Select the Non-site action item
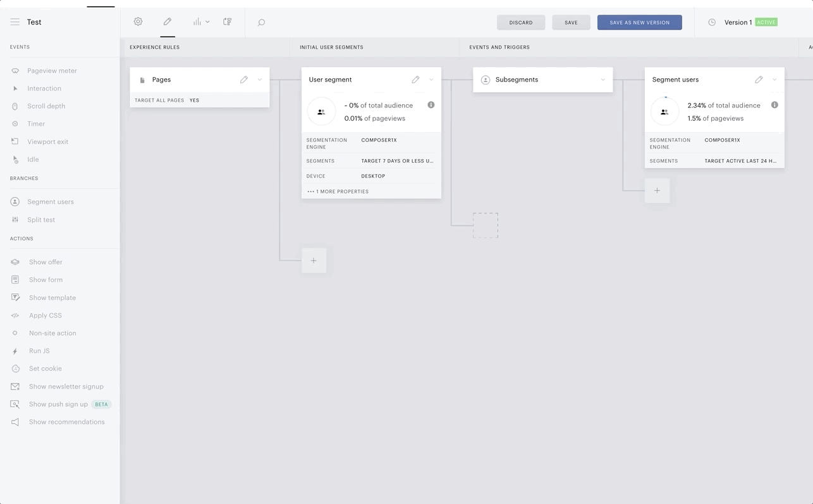Viewport: 813px width, 504px height. tap(52, 333)
